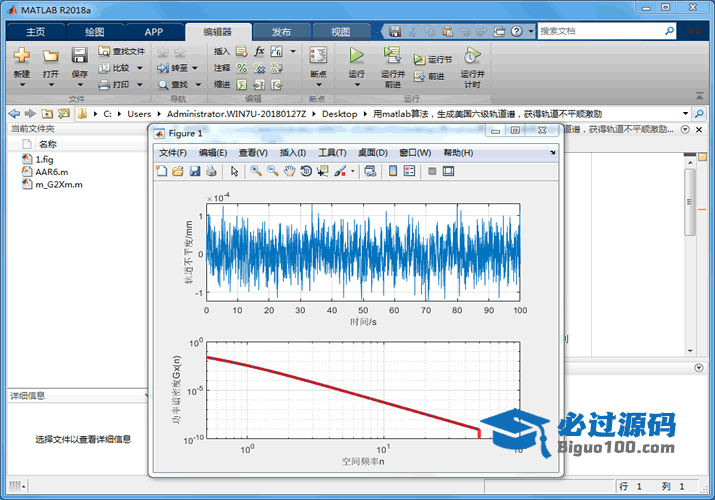Print the figure using printer icon
This screenshot has height=500, width=715.
[x=211, y=171]
